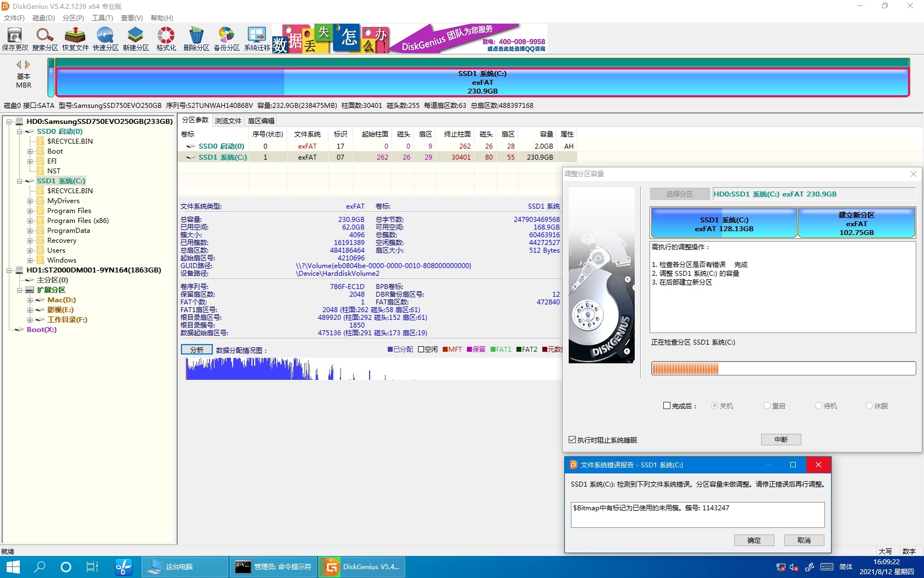Viewport: 924px width, 578px height.
Task: Close the 调整分区容量 dialog
Action: tap(914, 174)
